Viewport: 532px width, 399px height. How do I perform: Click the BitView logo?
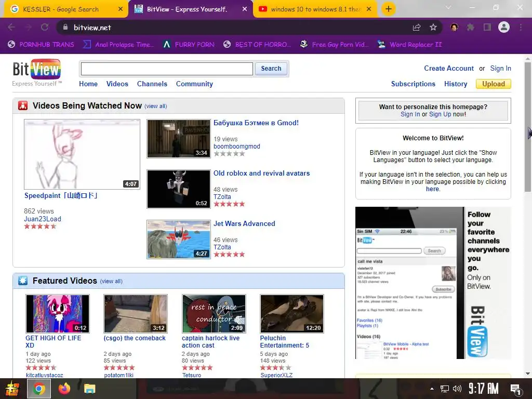37,69
